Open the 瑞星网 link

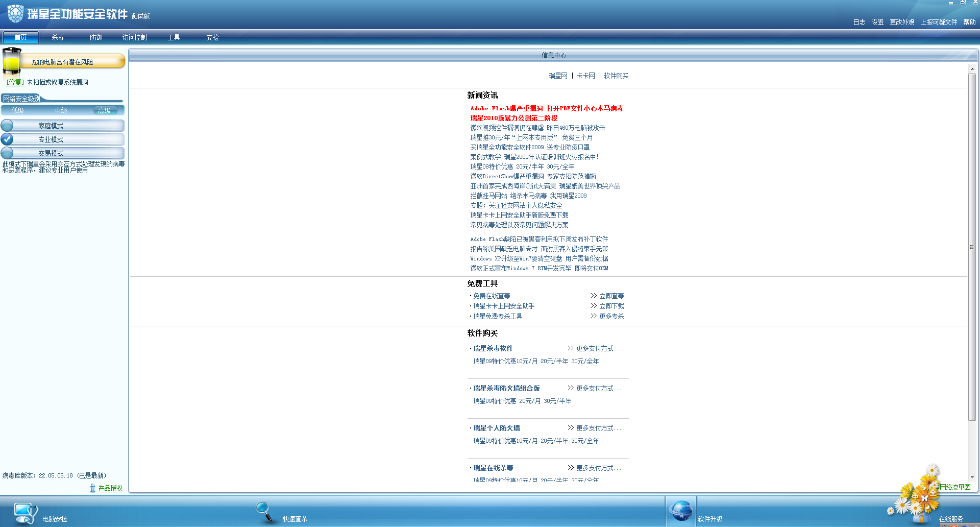coord(558,76)
